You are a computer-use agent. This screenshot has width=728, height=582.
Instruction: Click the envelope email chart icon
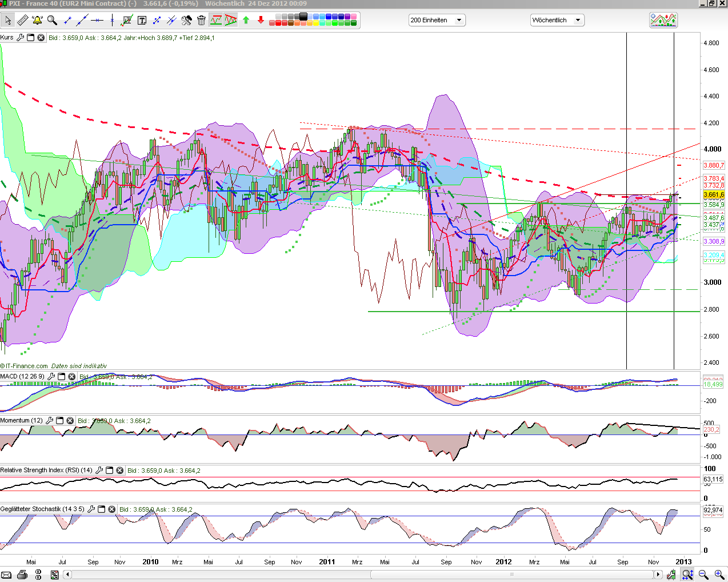[6, 575]
